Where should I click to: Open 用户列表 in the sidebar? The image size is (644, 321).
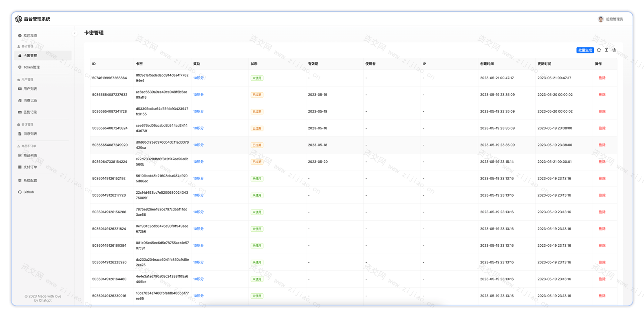43,89
